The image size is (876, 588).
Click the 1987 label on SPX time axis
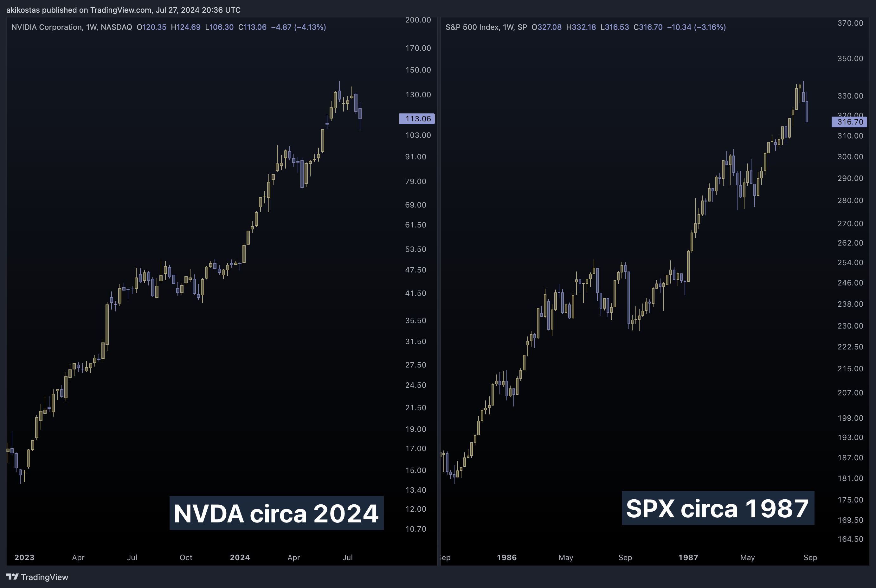coord(688,557)
